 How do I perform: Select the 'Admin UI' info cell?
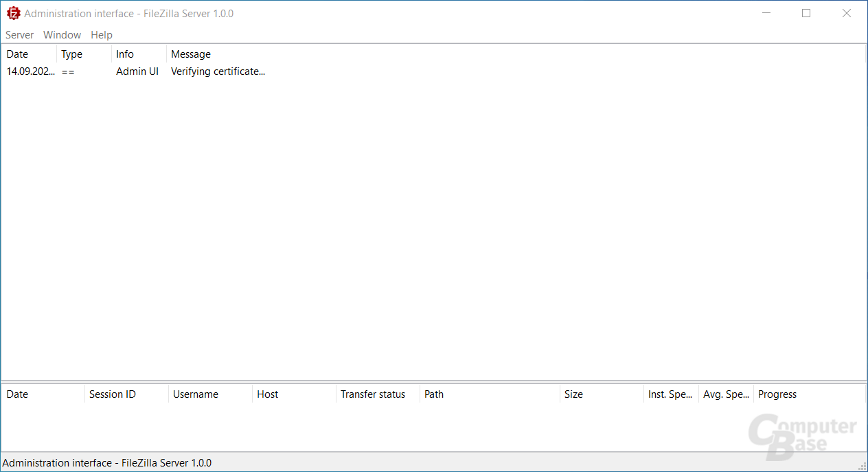(x=137, y=71)
